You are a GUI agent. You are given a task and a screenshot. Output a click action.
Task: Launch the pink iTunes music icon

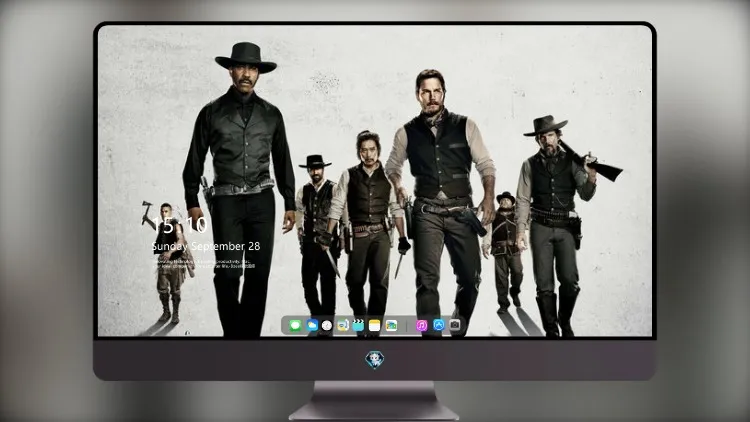[x=421, y=325]
